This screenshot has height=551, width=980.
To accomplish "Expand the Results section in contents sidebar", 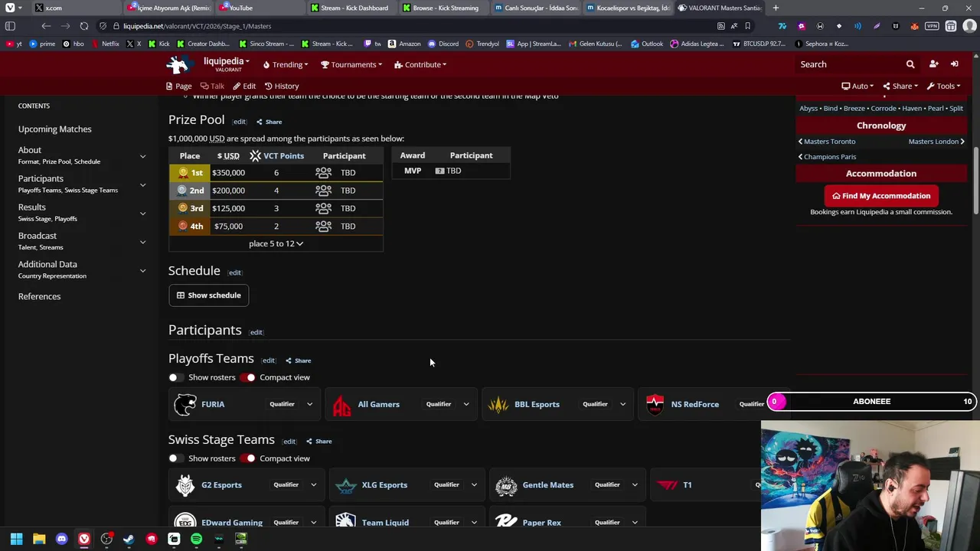I will click(142, 214).
